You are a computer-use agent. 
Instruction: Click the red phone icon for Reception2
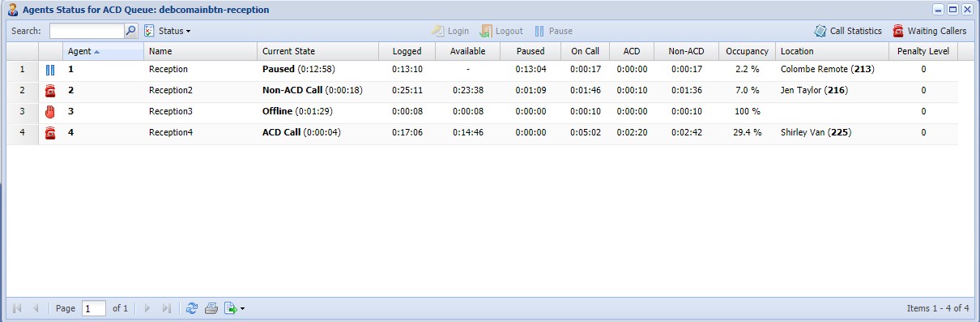pos(50,91)
